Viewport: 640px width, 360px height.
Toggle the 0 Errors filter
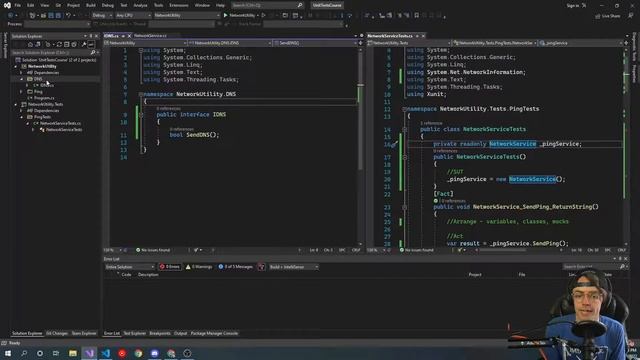pyautogui.click(x=169, y=267)
